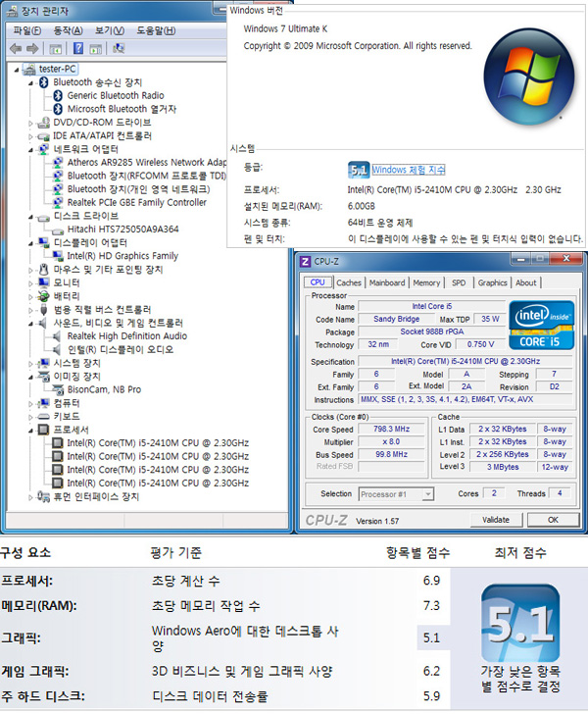Expand the 휴먼 인터페이스 장치 node
This screenshot has width=588, height=714.
[x=31, y=497]
